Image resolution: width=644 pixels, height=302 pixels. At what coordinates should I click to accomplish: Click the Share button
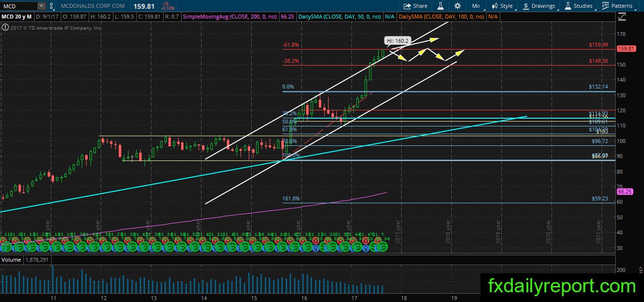[415, 6]
